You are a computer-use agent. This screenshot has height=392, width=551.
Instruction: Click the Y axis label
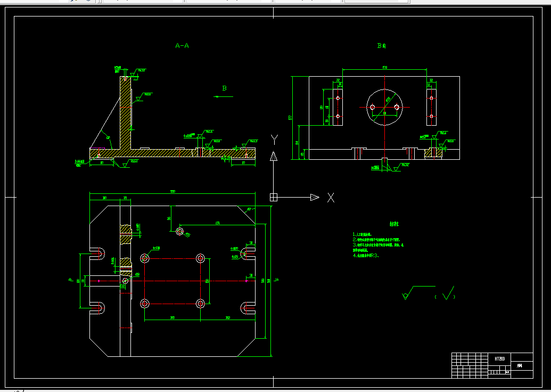click(275, 140)
